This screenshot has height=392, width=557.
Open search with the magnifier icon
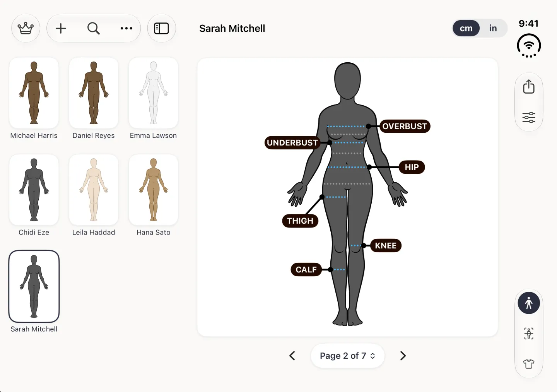[x=94, y=28]
